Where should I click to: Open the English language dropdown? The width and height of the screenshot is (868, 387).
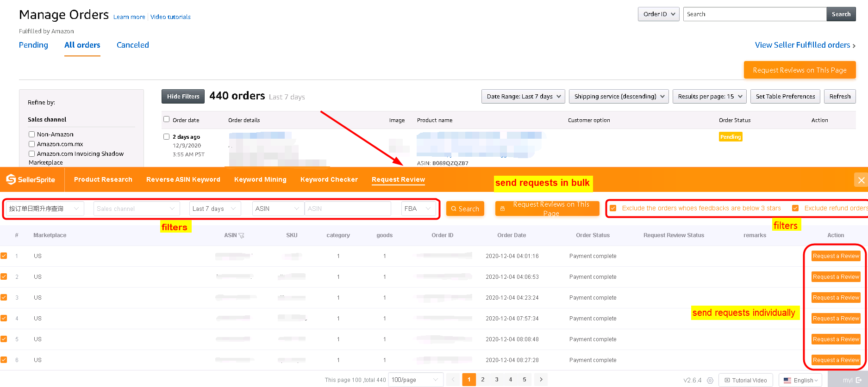[800, 380]
